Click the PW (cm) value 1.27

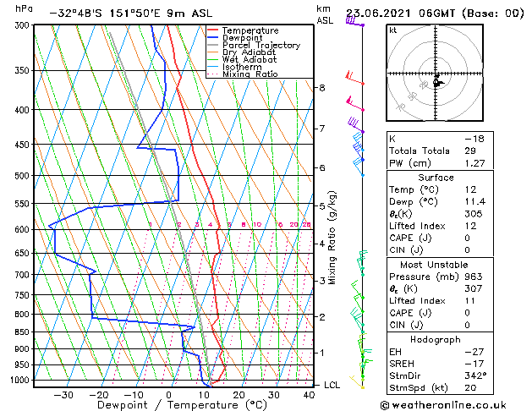coord(474,163)
